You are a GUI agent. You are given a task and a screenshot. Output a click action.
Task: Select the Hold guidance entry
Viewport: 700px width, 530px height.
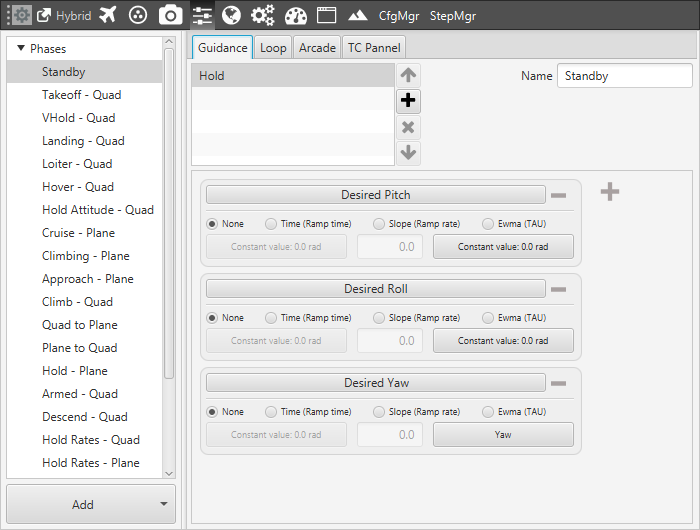click(293, 75)
